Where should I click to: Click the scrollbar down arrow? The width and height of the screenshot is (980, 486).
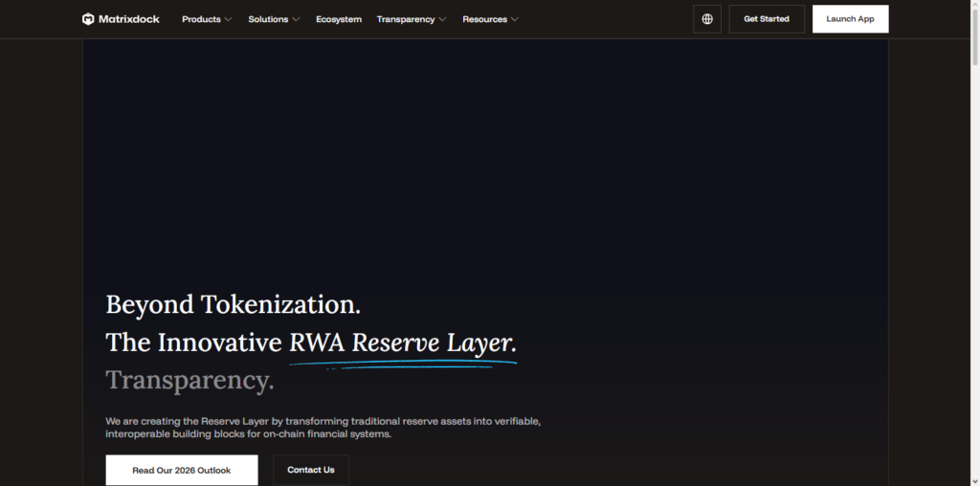974,481
